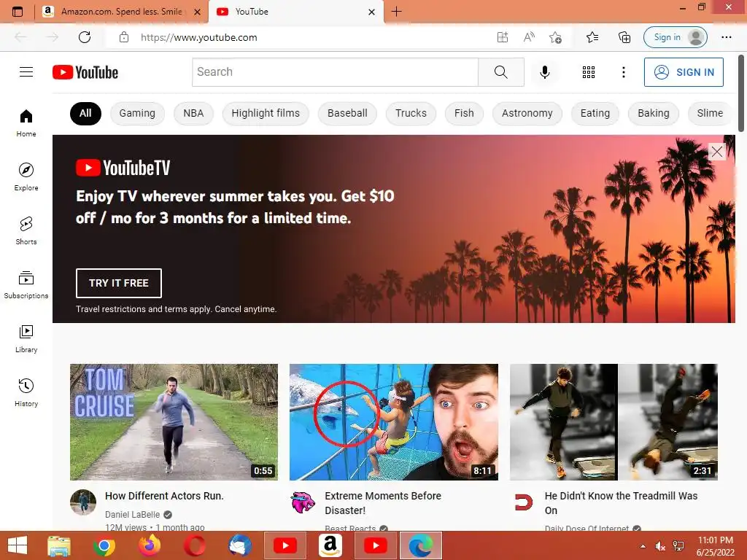Go back in browser
Viewport: 747px width, 560px height.
(x=20, y=37)
